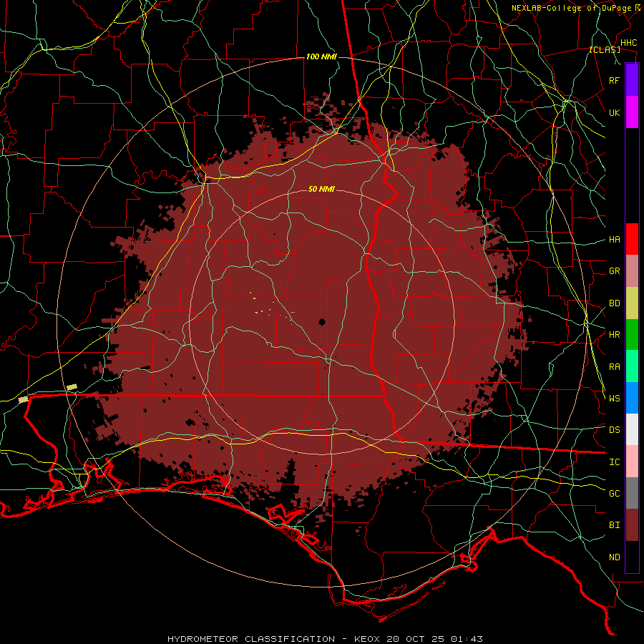The height and width of the screenshot is (644, 644).
Task: Choose the IC light pink legend swatch
Action: 632,462
